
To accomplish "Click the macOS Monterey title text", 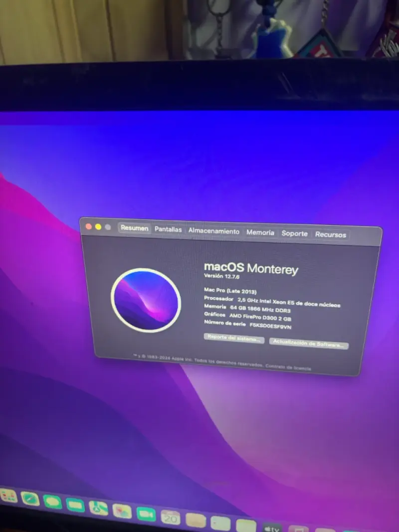I will point(251,268).
